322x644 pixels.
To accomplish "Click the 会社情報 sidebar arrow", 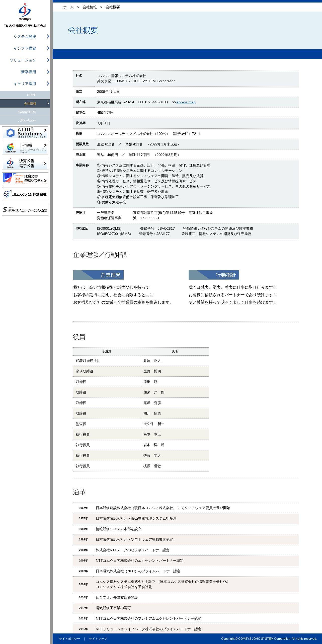I will pyautogui.click(x=48, y=103).
